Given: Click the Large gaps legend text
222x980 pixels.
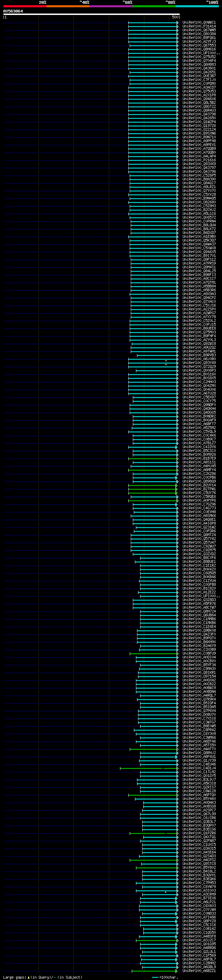Looking at the screenshot, I should 43,977.
